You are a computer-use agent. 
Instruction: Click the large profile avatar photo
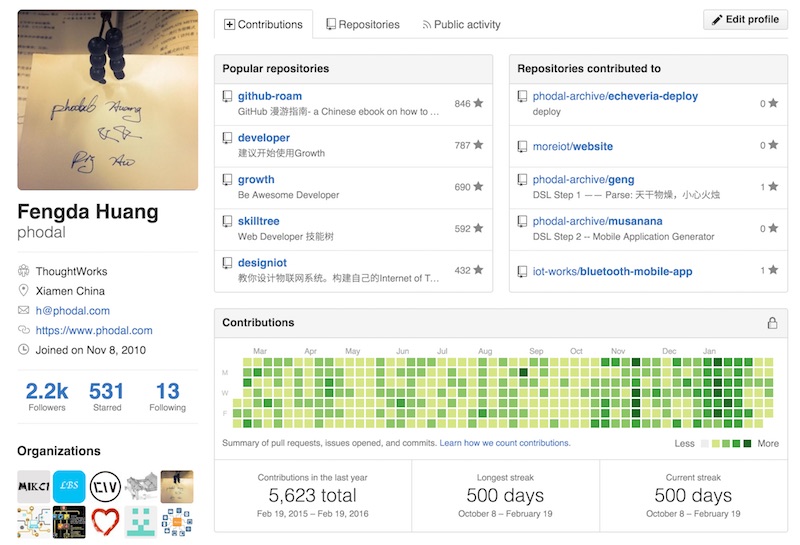pos(108,100)
